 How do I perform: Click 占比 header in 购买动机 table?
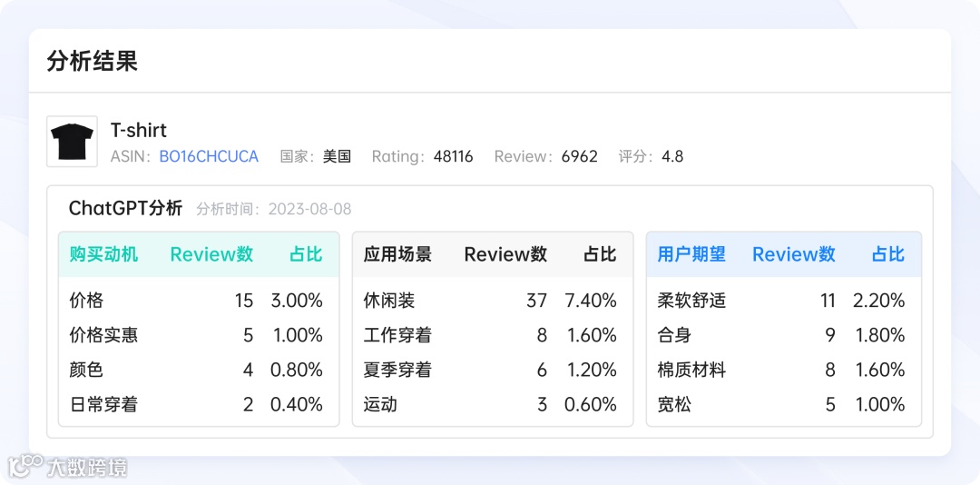point(307,254)
